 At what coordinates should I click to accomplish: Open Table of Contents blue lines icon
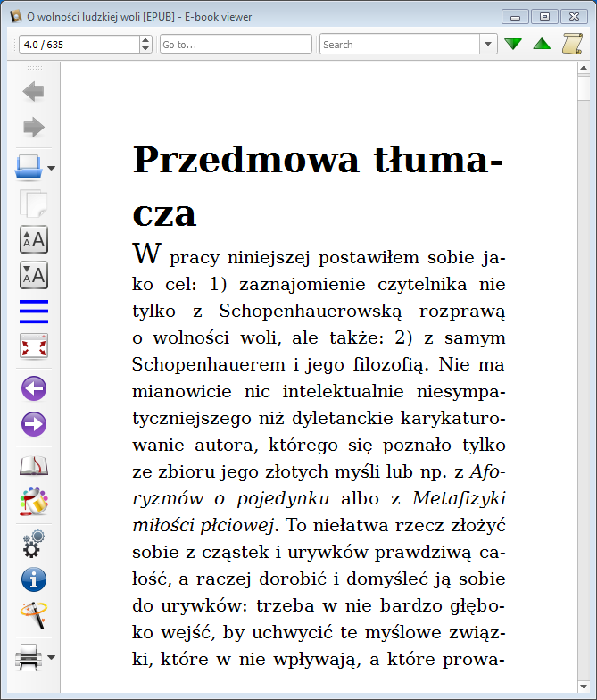pyautogui.click(x=34, y=311)
